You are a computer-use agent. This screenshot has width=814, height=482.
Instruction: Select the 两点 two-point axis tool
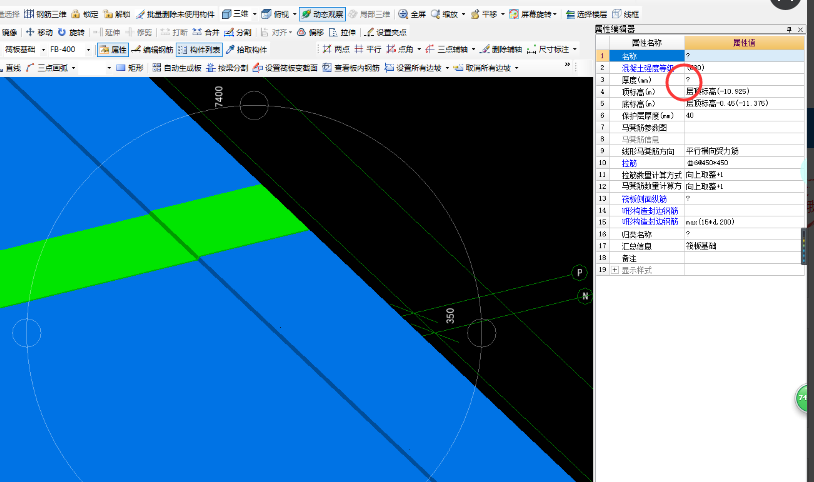[336, 49]
